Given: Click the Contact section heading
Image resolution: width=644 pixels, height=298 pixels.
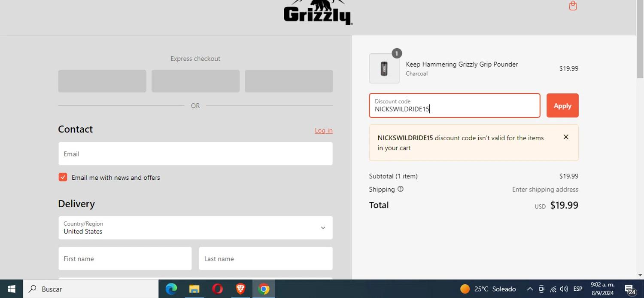Looking at the screenshot, I should [x=76, y=129].
